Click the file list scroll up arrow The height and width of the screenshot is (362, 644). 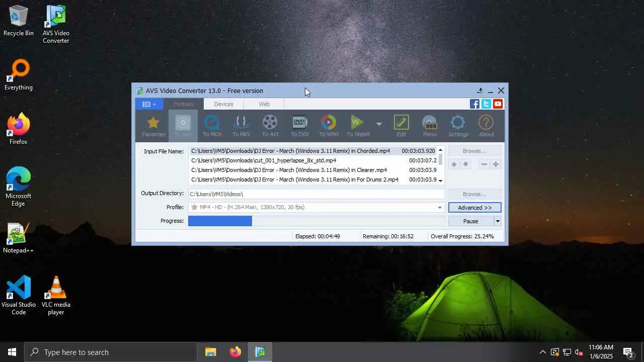[x=441, y=150]
